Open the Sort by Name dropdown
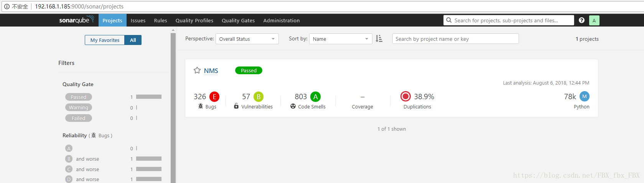This screenshot has width=644, height=183. (341, 39)
